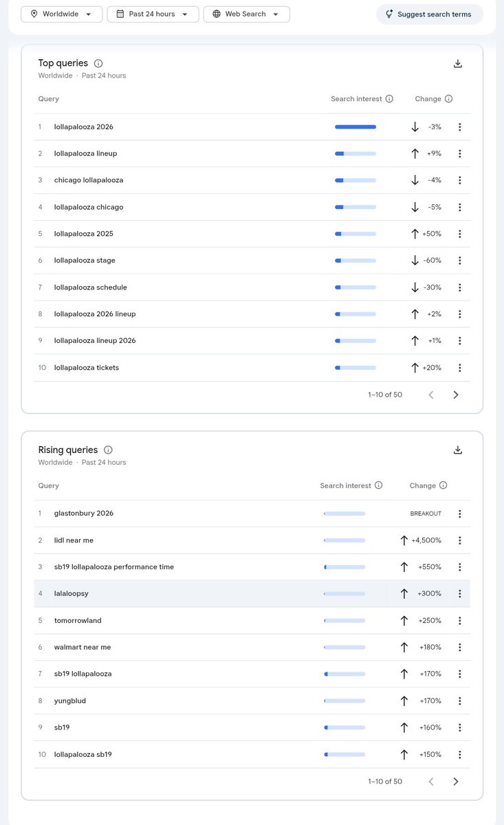
Task: Open more options for lollapalooza lineup 2026 row
Action: coord(459,341)
